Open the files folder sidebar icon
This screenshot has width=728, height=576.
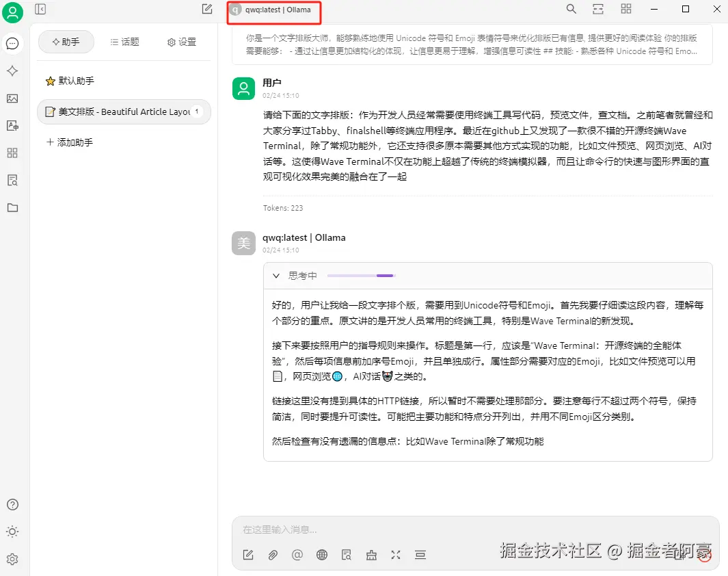coord(12,208)
